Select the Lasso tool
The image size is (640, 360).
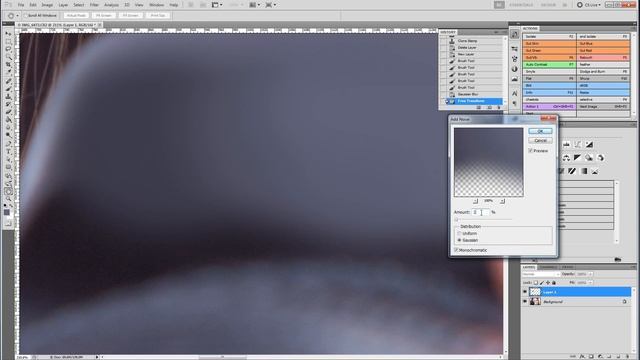pyautogui.click(x=8, y=49)
